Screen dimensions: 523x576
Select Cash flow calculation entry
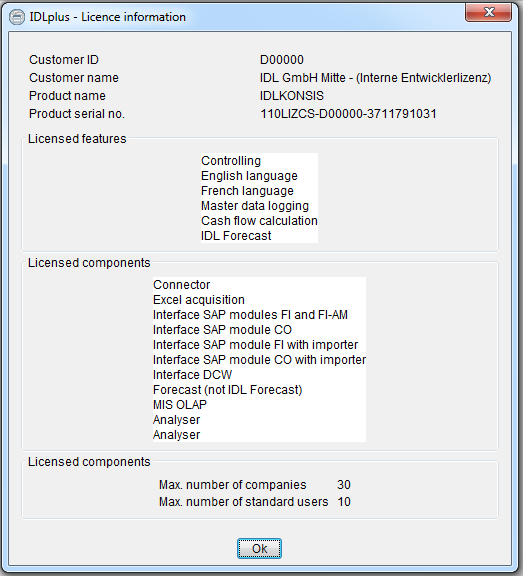[x=259, y=221]
